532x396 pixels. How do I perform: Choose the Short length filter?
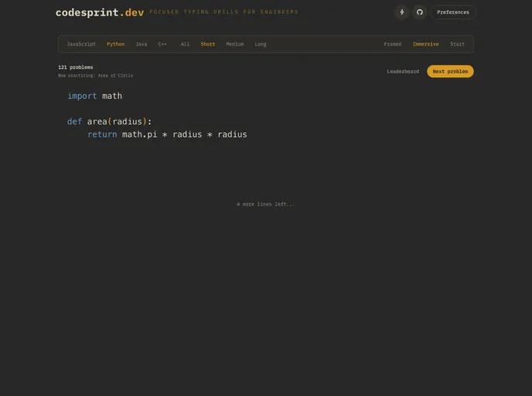[x=208, y=44]
